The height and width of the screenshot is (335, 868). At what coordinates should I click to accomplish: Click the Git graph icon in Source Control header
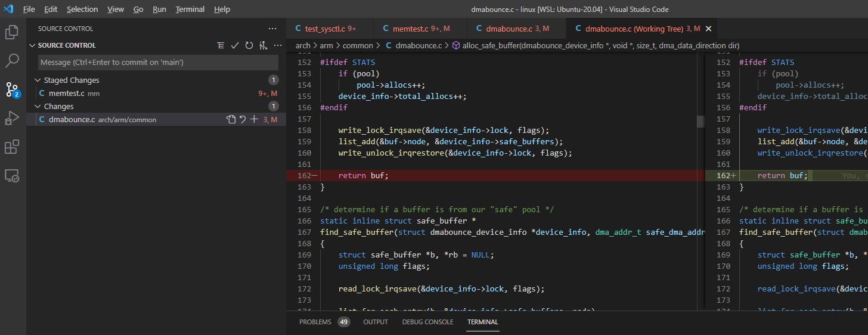(263, 45)
